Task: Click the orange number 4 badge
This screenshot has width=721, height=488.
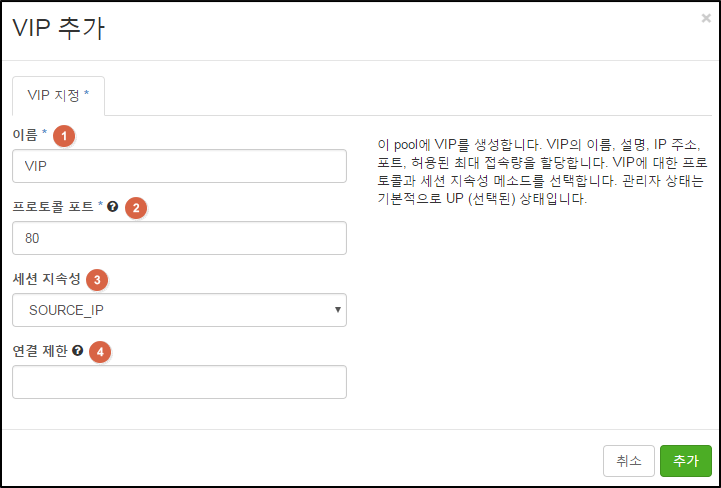Action: pos(100,352)
